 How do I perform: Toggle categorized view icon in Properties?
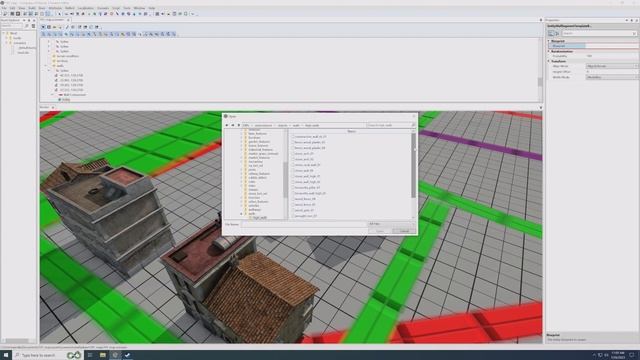tap(551, 33)
